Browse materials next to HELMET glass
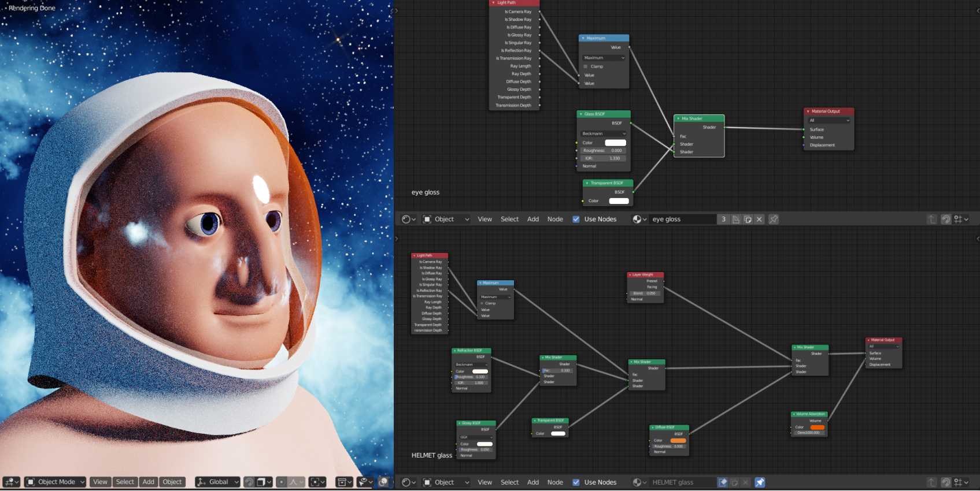This screenshot has height=491, width=980. click(639, 482)
